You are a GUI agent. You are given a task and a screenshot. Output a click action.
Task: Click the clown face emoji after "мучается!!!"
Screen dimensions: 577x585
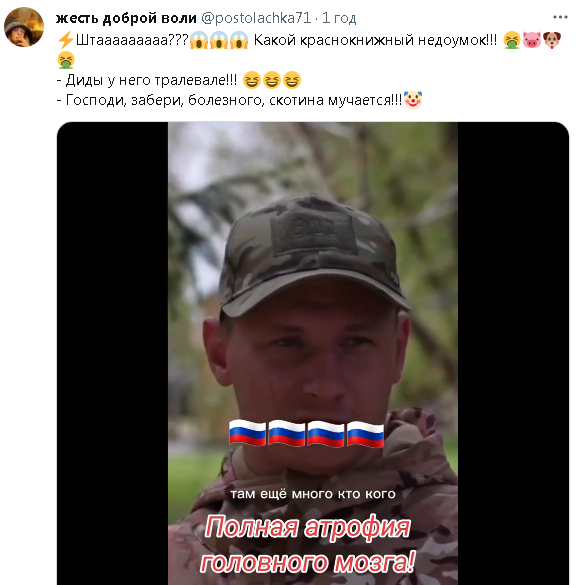413,100
